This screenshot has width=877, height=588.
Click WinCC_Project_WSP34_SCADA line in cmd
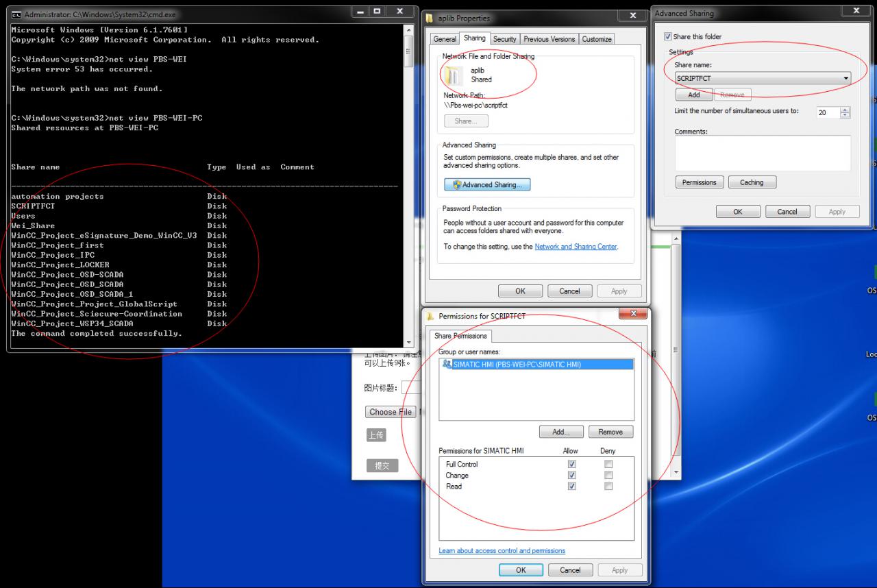click(72, 323)
